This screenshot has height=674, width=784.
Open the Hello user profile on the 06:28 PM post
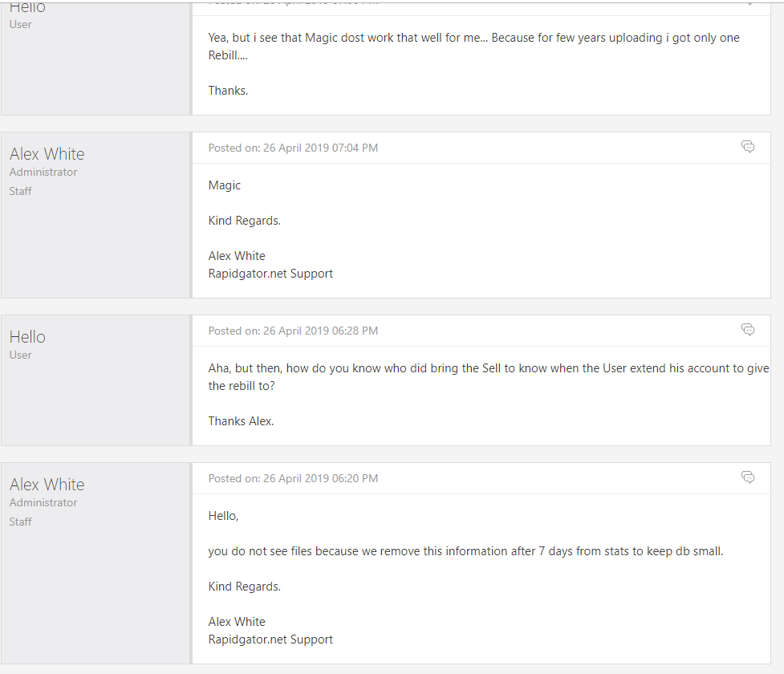27,337
